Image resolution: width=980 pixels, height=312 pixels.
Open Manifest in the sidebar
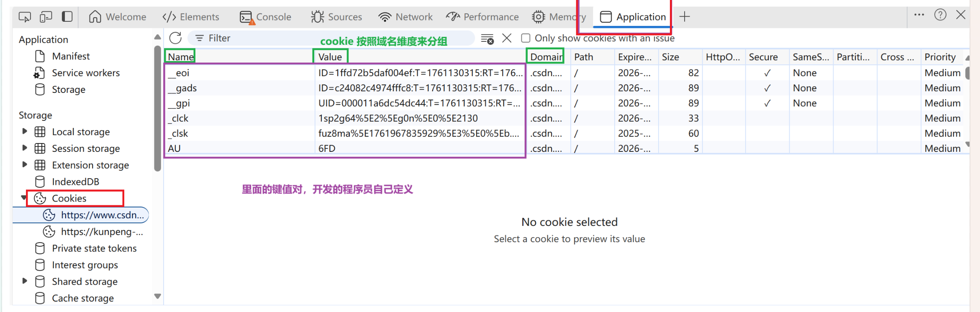coord(71,56)
